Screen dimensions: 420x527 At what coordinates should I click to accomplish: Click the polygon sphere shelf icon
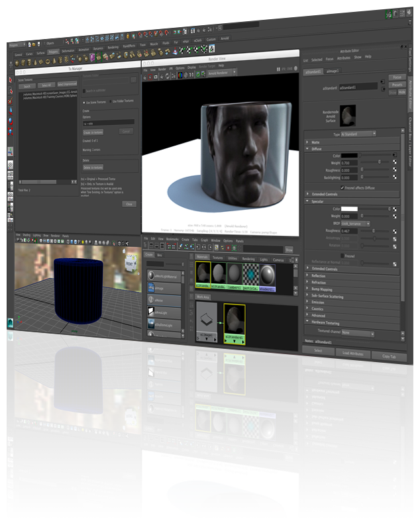[x=19, y=62]
